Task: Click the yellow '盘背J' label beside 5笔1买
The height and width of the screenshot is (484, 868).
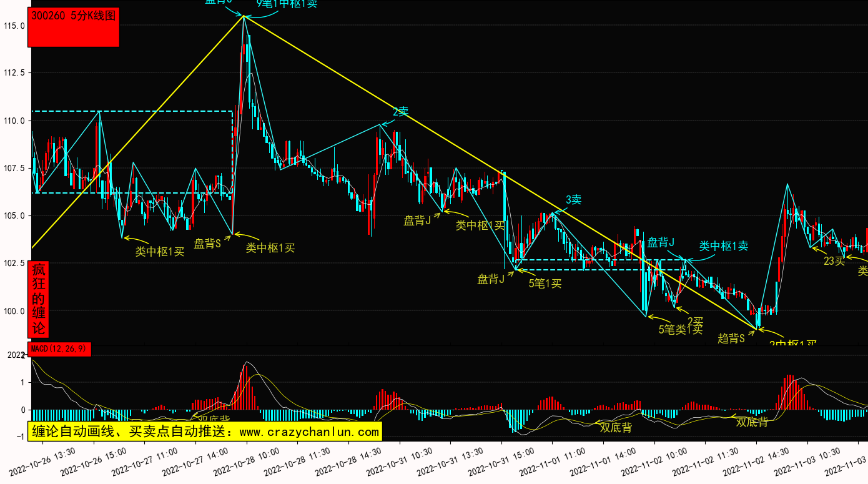Action: coord(491,279)
